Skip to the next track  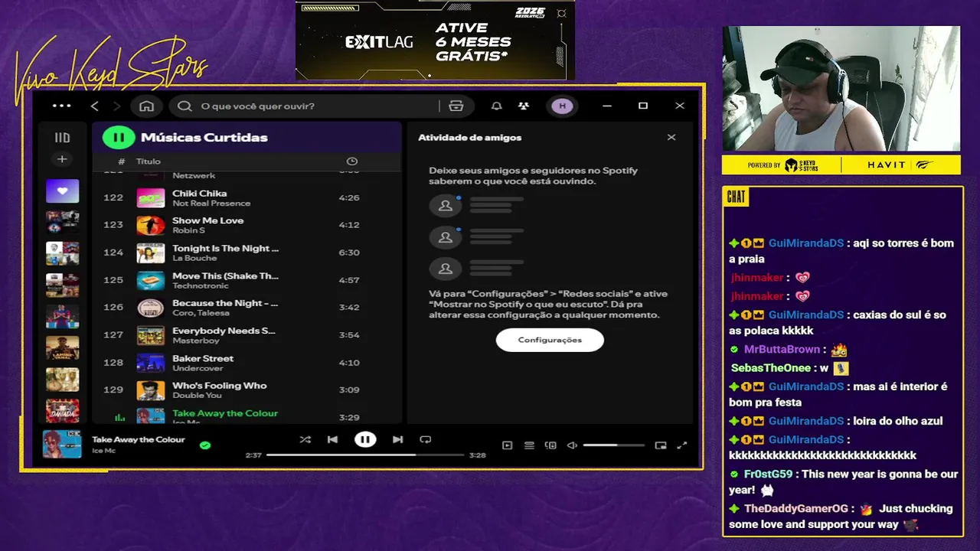[397, 439]
